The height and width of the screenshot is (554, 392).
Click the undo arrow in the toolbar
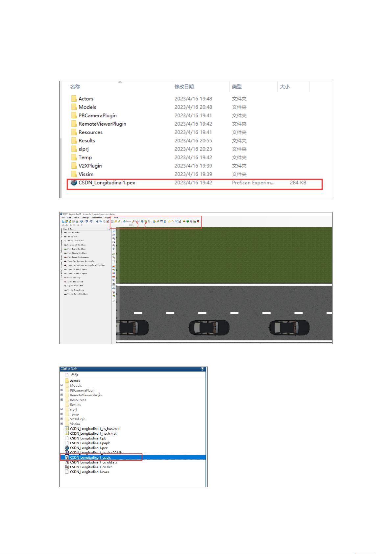tap(86, 221)
